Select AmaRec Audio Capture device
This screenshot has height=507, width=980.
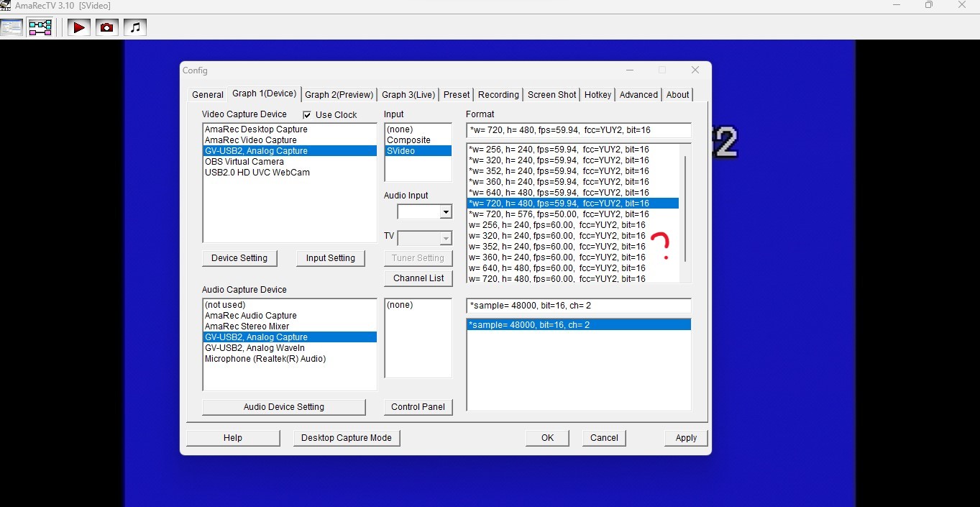(x=290, y=316)
